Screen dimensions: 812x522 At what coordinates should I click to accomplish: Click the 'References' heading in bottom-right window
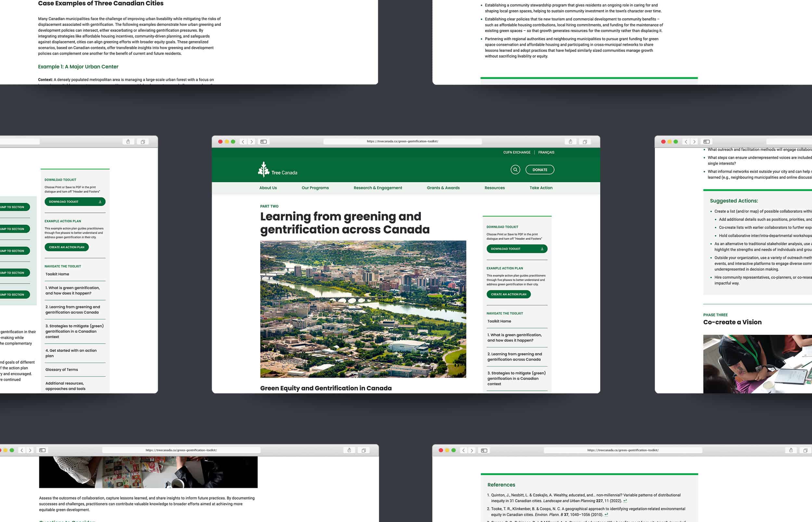point(501,485)
